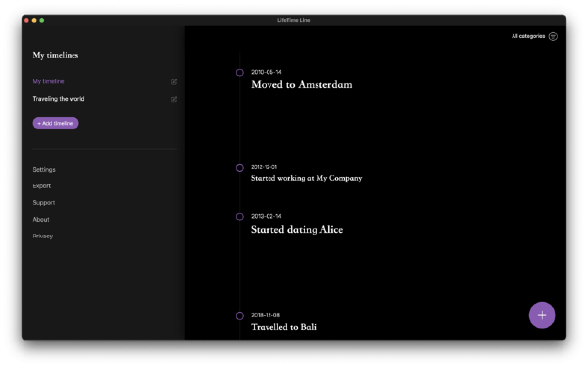
Task: Select Moved to Amsterdam timeline marker
Action: 240,72
